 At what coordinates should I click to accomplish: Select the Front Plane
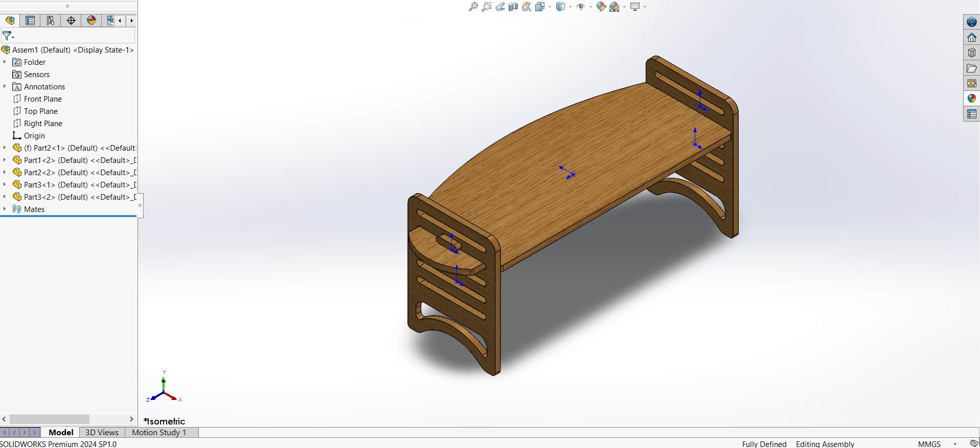tap(37, 99)
